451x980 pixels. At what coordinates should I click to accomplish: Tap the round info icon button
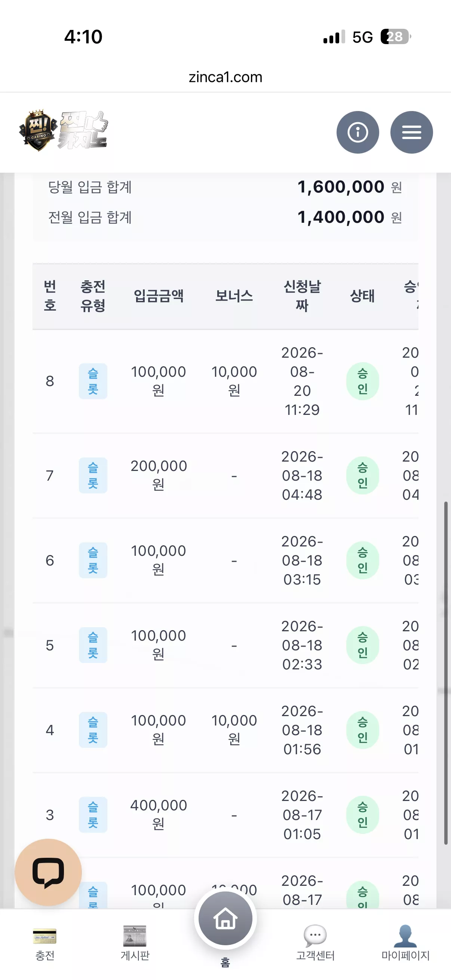358,132
